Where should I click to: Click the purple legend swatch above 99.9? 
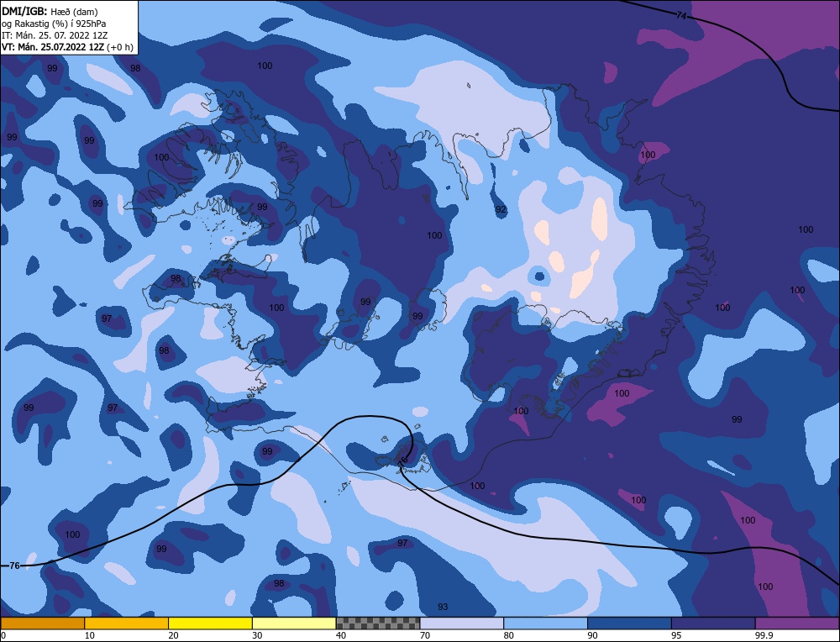pyautogui.click(x=797, y=624)
